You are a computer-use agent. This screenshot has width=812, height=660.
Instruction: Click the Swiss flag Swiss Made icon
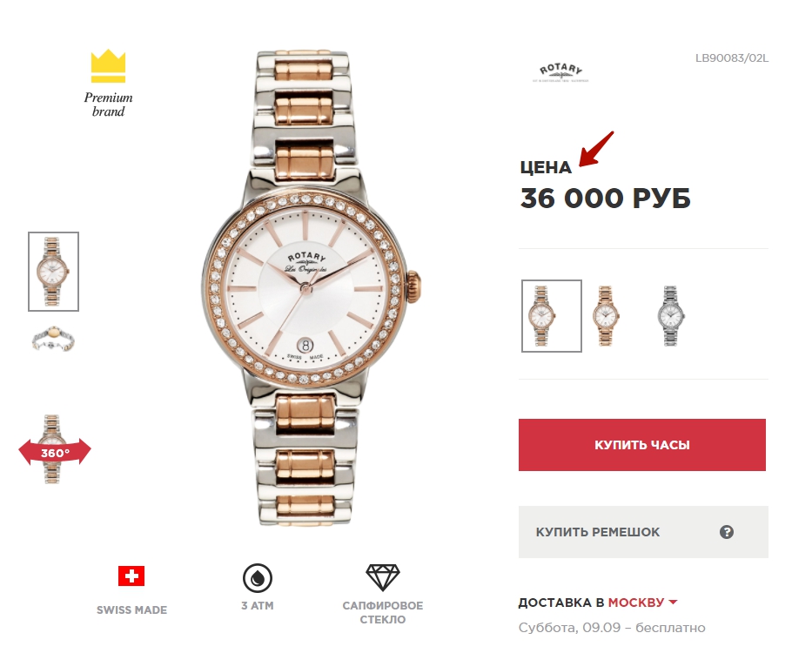[x=131, y=576]
